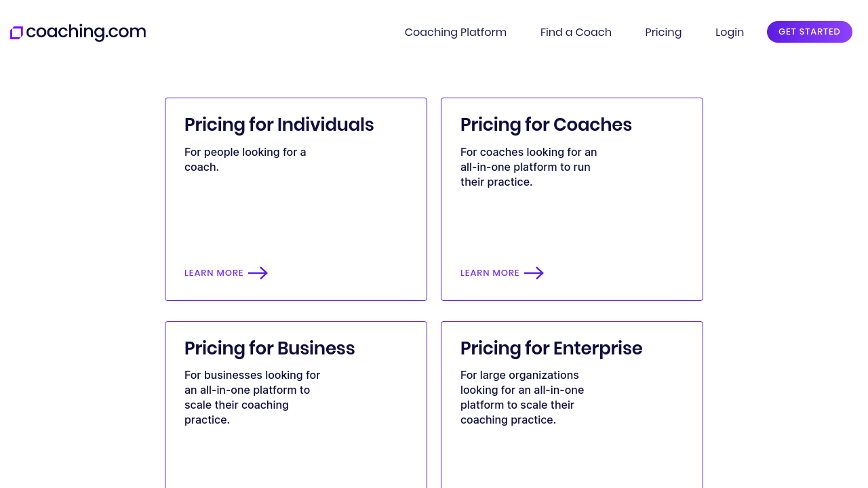Select the Pricing for Enterprise heading

tap(551, 348)
